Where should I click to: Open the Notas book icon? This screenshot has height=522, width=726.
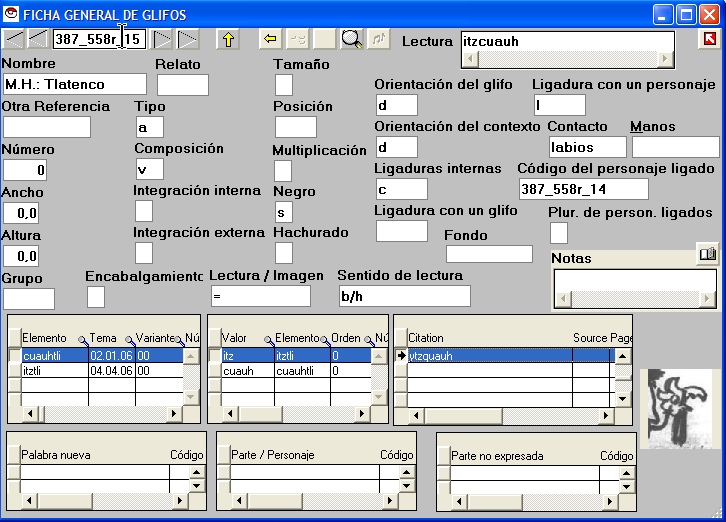pyautogui.click(x=707, y=256)
